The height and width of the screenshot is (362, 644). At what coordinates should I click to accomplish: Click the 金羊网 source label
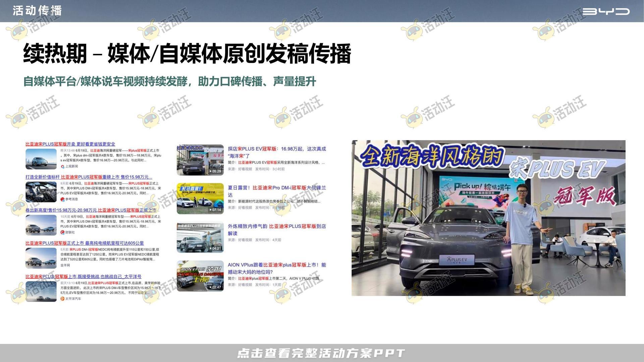(65, 265)
